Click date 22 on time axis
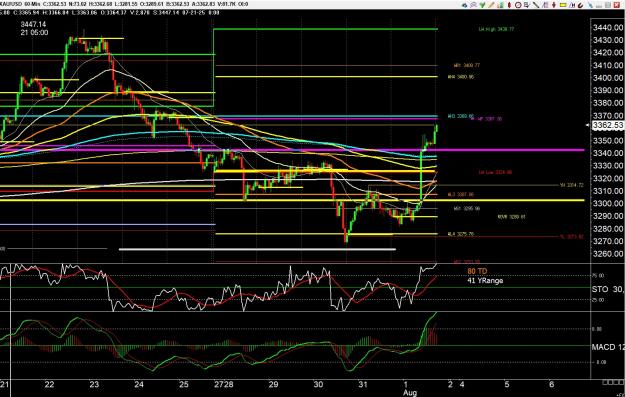The width and height of the screenshot is (625, 397). coord(49,385)
